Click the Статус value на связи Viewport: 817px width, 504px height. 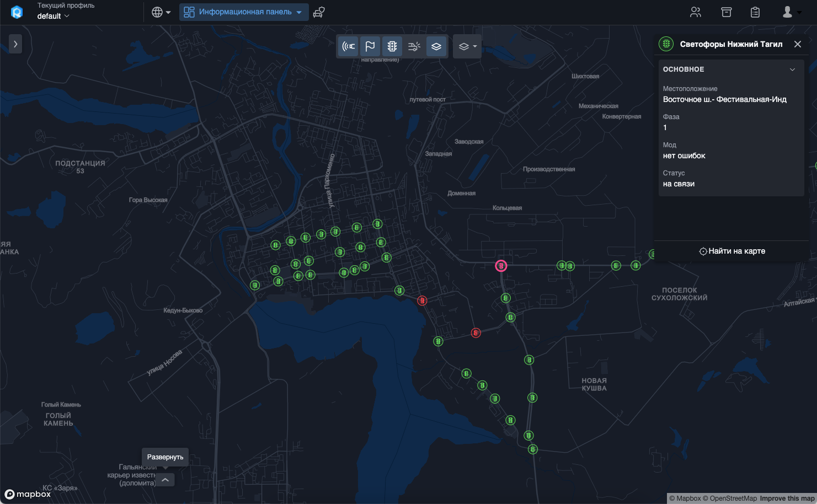(x=679, y=184)
